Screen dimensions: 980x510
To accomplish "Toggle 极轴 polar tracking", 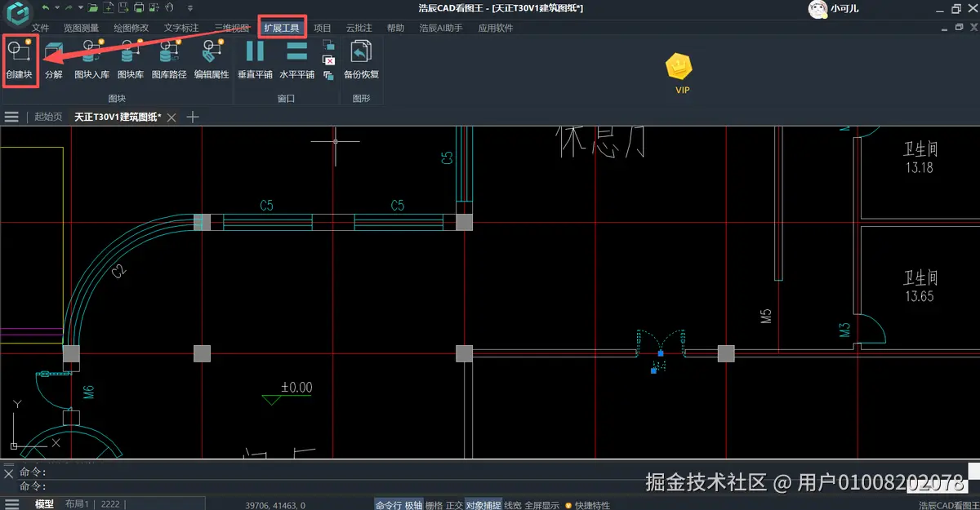I will (413, 505).
